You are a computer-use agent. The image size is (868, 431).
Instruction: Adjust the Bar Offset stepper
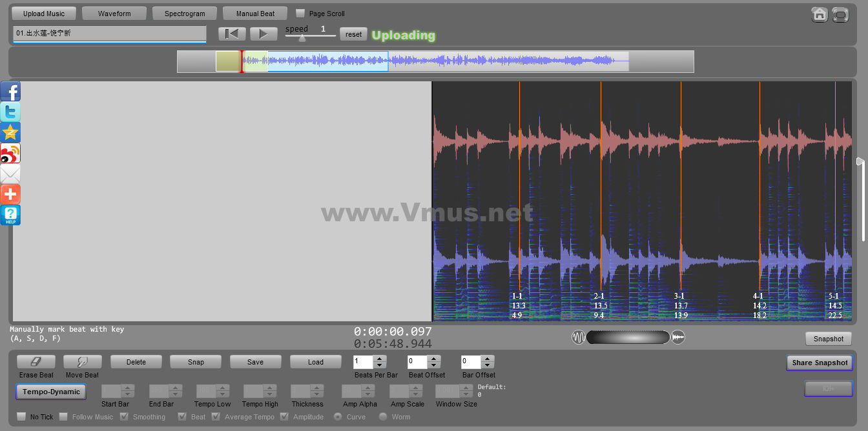[488, 362]
